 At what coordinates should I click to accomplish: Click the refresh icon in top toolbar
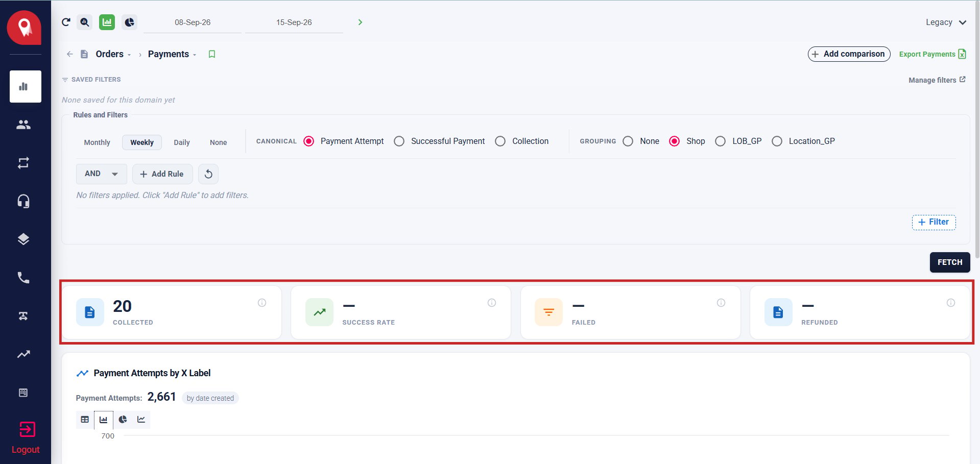point(66,22)
